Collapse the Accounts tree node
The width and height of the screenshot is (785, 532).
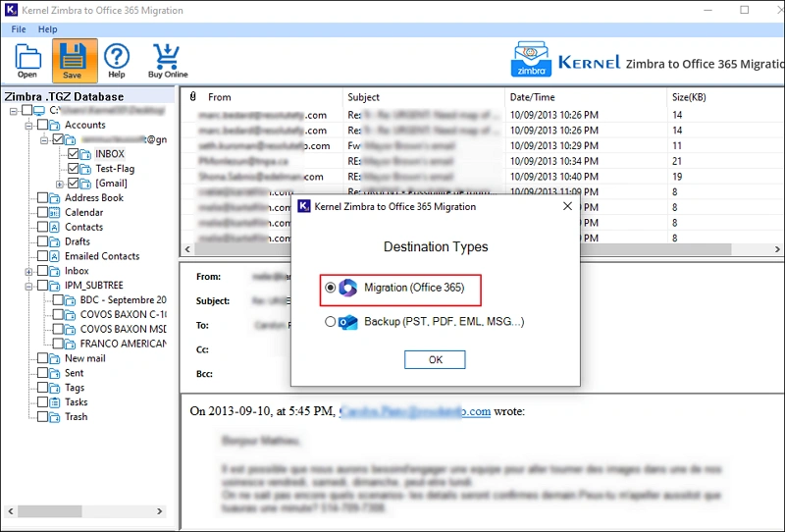pos(28,126)
